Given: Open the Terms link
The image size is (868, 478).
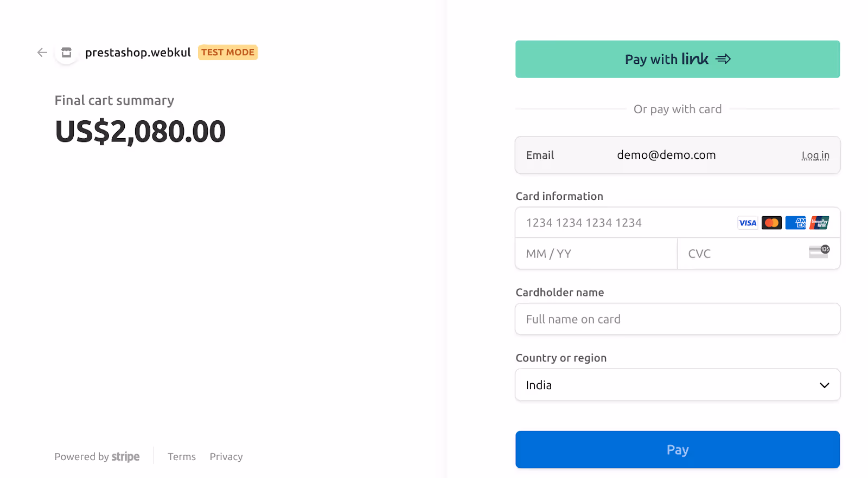Looking at the screenshot, I should pos(182,457).
